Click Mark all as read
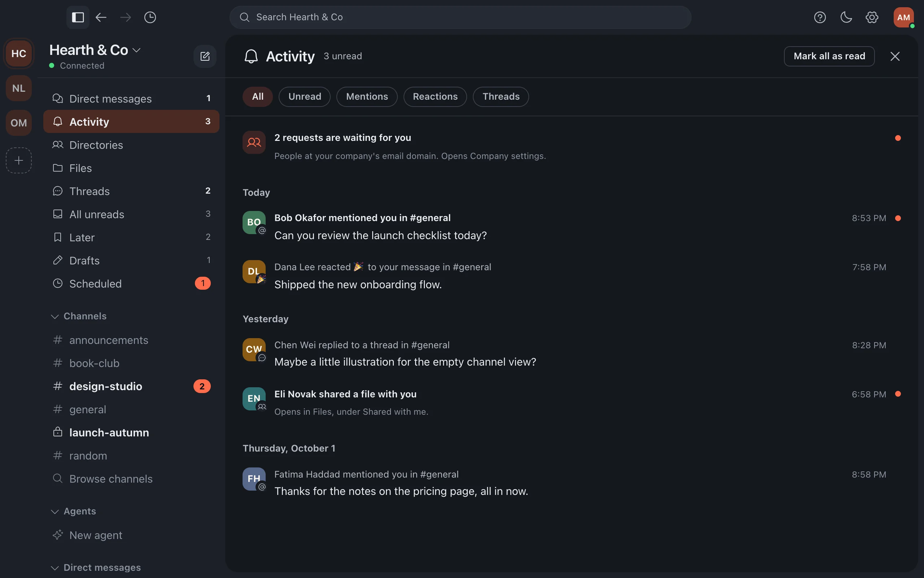 coord(829,56)
